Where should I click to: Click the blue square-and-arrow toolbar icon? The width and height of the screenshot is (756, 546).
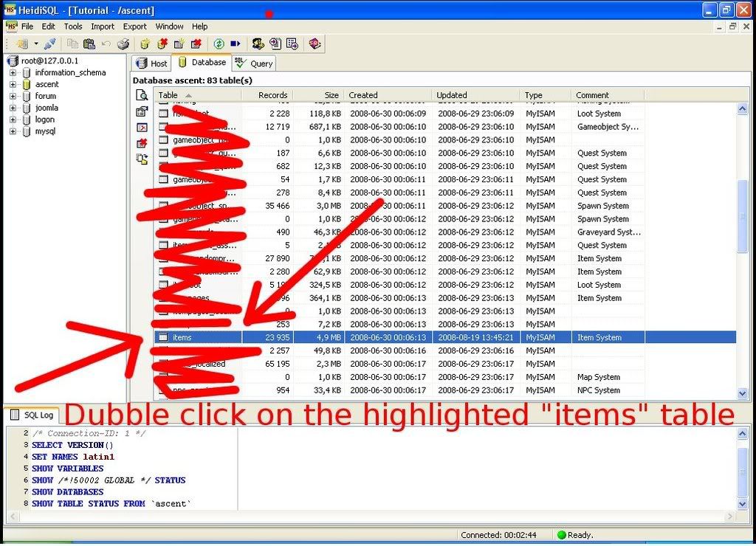tap(236, 44)
